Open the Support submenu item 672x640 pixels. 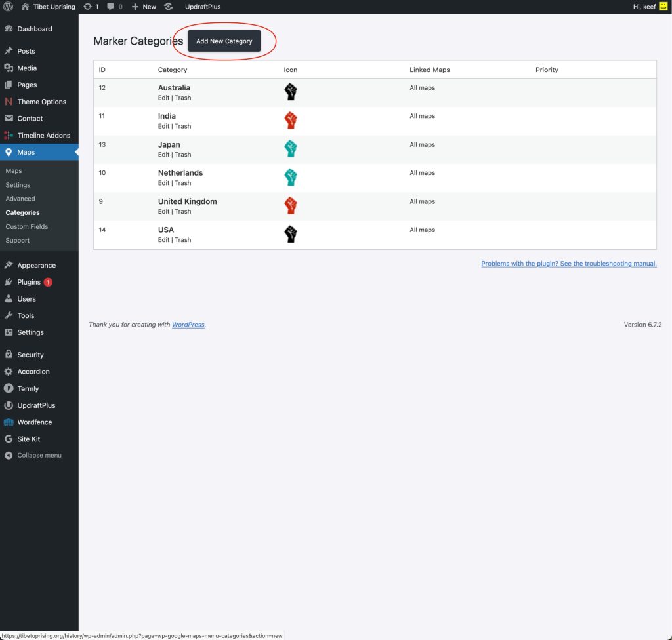pyautogui.click(x=18, y=240)
